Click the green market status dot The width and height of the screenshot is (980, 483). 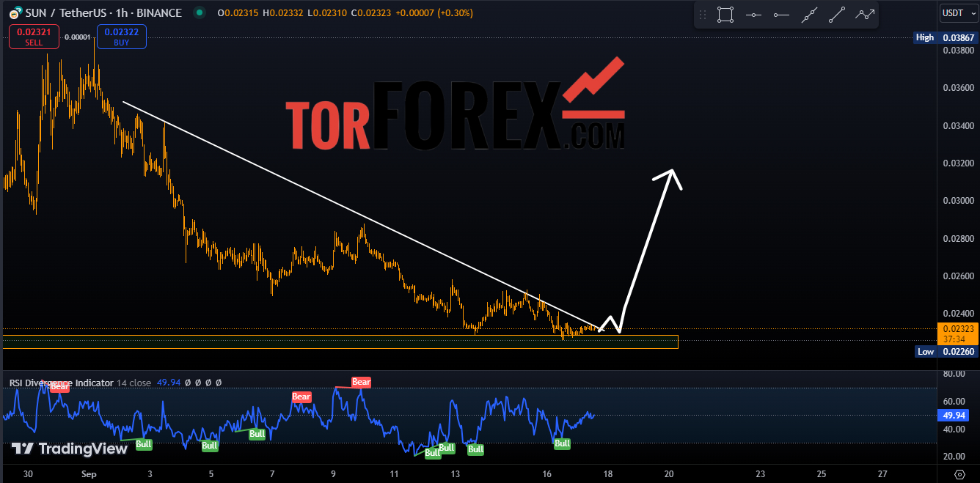[198, 12]
